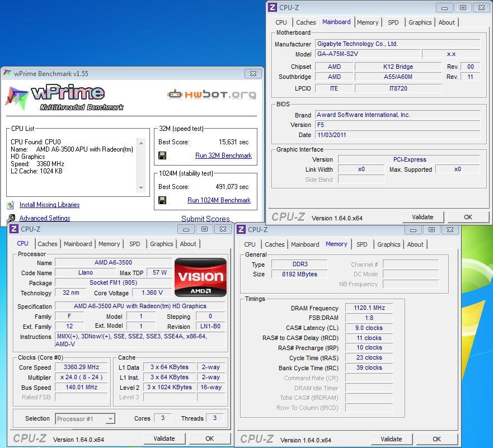Open the Graphics tab in Mainboard window
Image resolution: width=493 pixels, height=448 pixels.
pos(420,22)
